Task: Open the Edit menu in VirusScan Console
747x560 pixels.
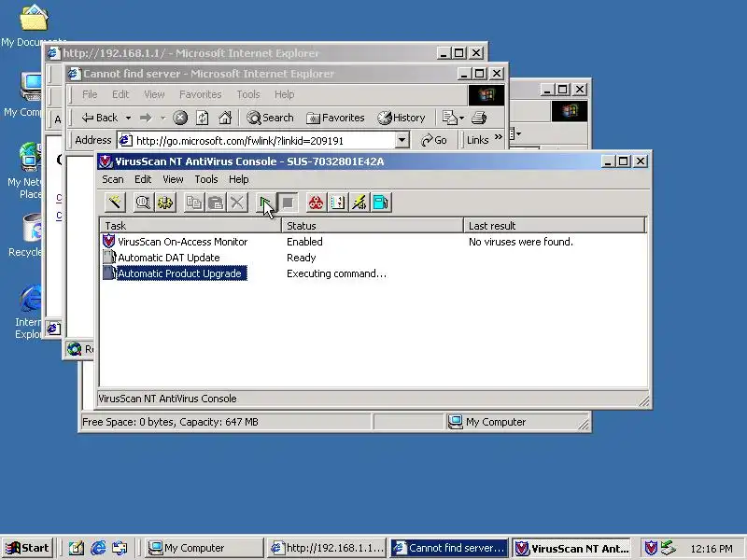Action: point(143,179)
